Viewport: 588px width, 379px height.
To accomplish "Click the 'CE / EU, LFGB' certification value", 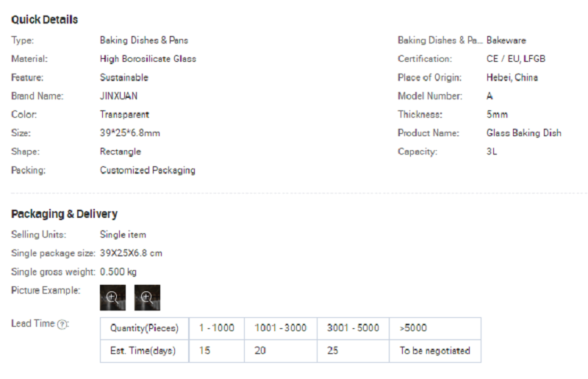I will tap(515, 59).
